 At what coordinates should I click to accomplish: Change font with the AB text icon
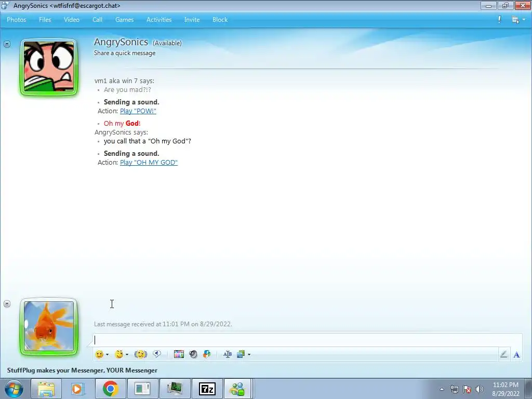(228, 354)
